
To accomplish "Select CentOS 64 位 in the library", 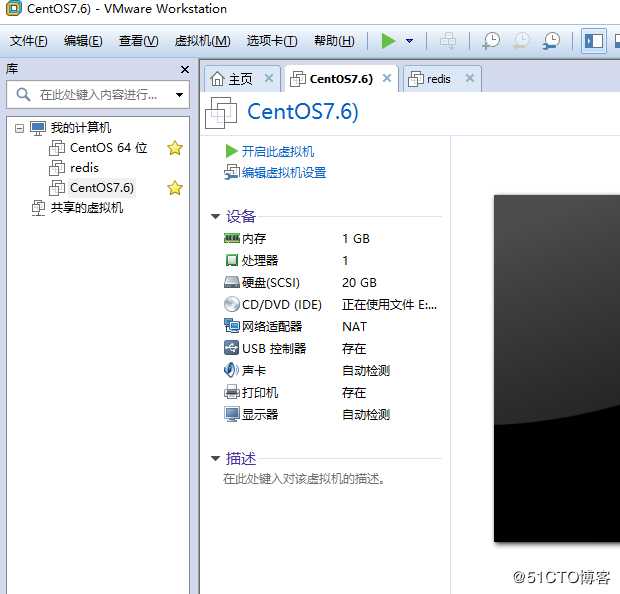I will 108,148.
